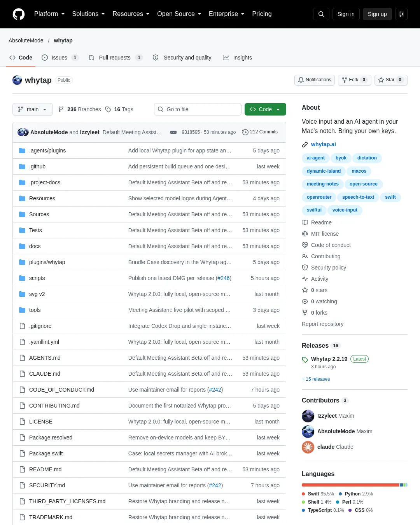Open the Solutions dropdown menu
The width and height of the screenshot is (420, 525).
pos(88,14)
